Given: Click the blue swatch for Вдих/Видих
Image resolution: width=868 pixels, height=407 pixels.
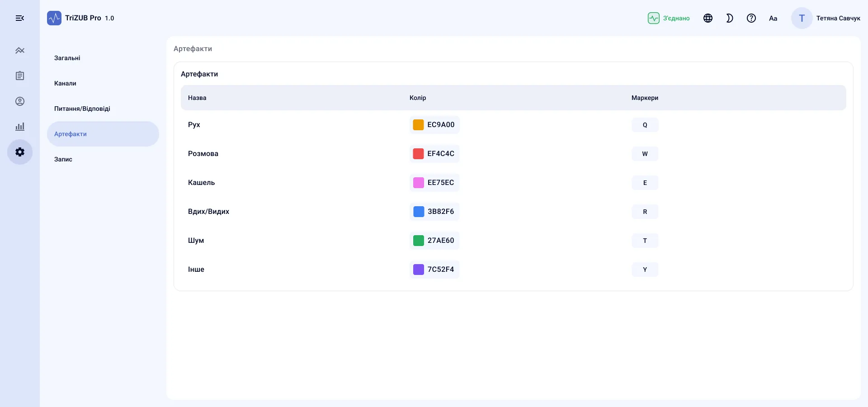Looking at the screenshot, I should (x=419, y=212).
